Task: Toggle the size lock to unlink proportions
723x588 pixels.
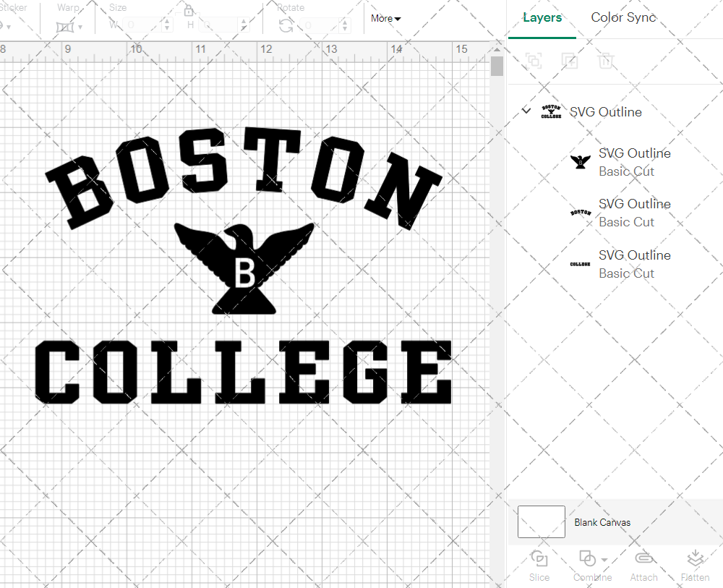Action: click(189, 11)
